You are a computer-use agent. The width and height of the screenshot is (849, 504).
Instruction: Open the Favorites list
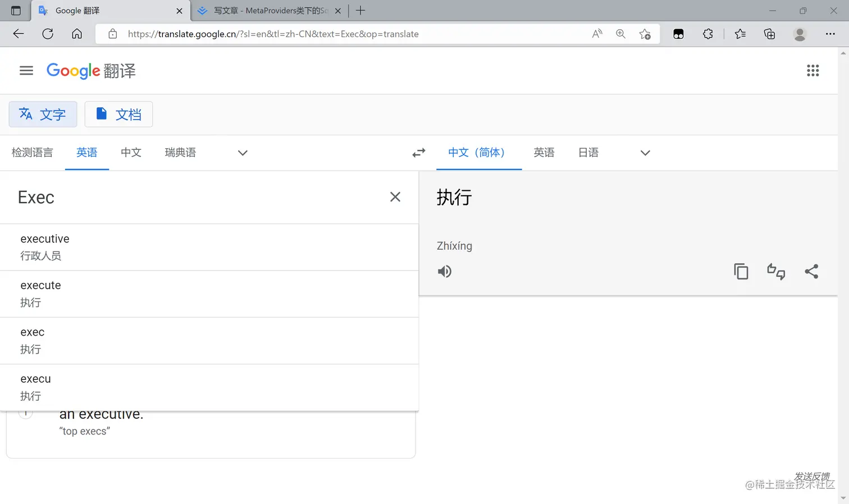[740, 34]
